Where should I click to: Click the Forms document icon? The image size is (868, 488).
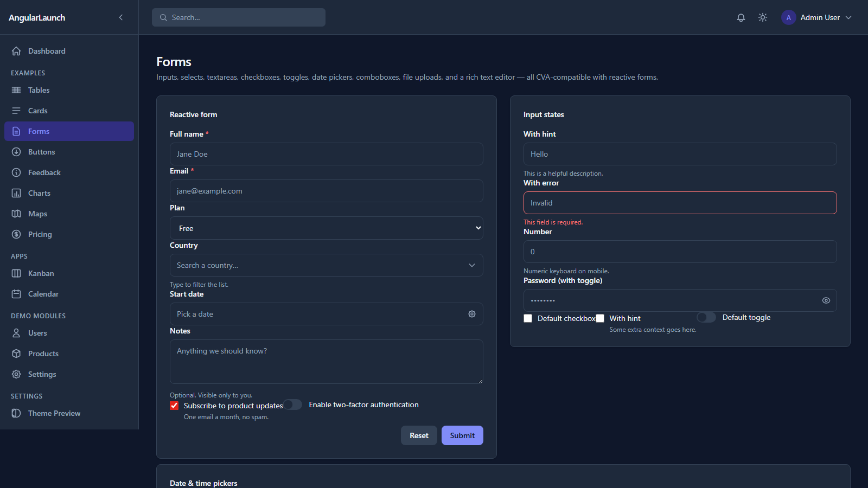(x=16, y=131)
